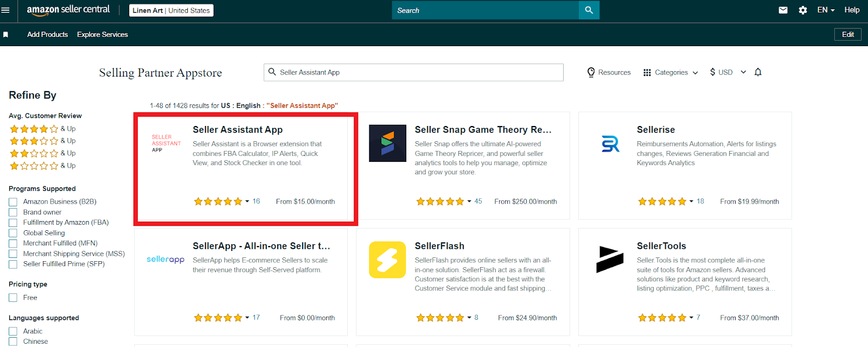Expand SellerTools rating breakdown arrow

[x=691, y=318]
